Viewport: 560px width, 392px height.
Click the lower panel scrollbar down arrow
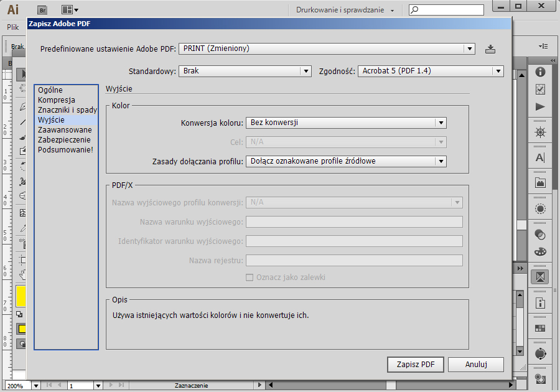(x=520, y=352)
